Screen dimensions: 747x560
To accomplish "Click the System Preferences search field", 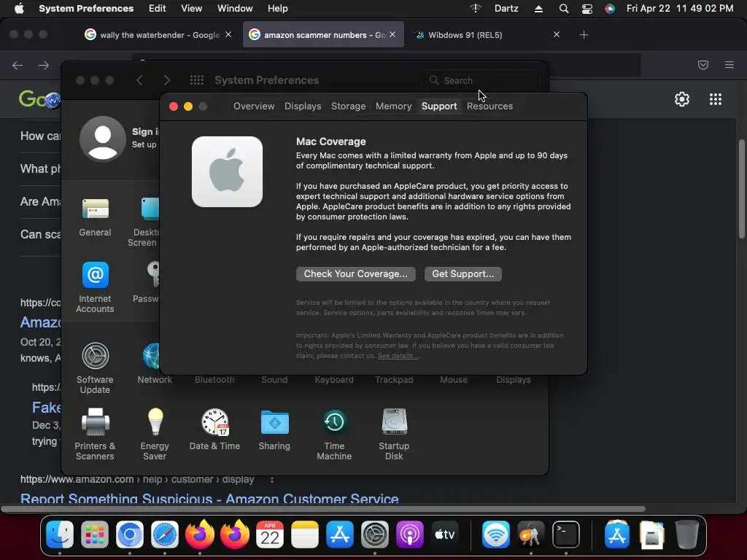I will coord(480,80).
